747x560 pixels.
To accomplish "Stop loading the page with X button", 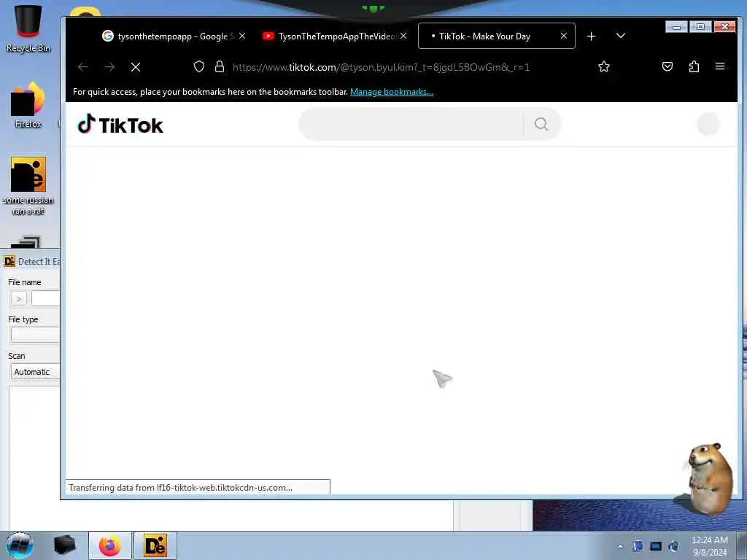I will click(x=136, y=67).
